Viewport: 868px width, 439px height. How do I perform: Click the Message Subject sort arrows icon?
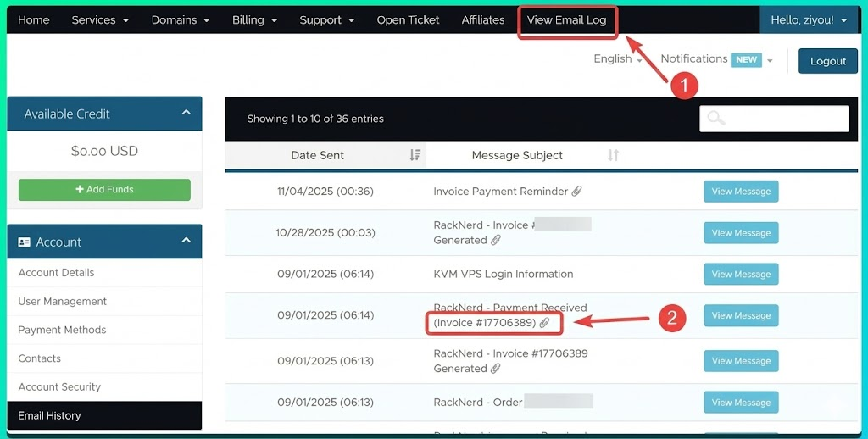[x=613, y=155]
